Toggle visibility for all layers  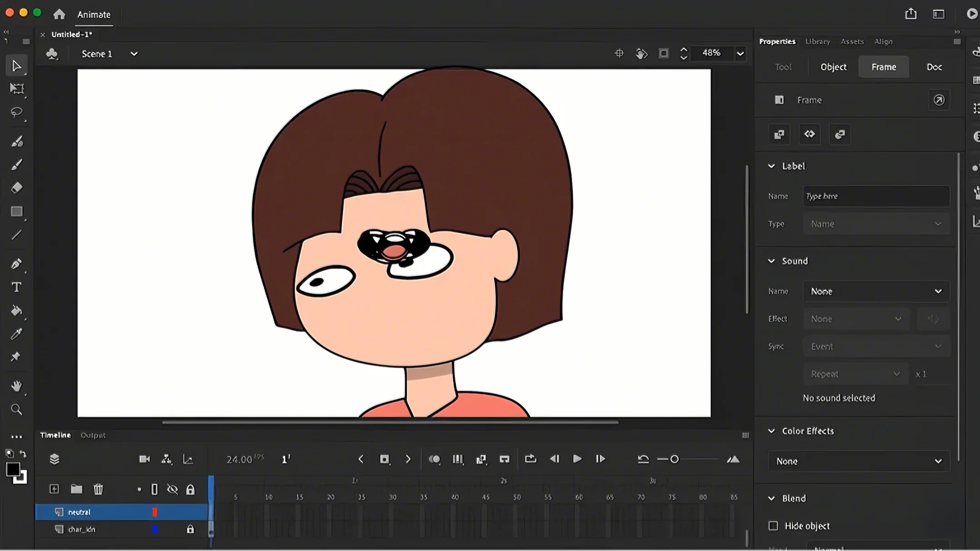pos(172,489)
